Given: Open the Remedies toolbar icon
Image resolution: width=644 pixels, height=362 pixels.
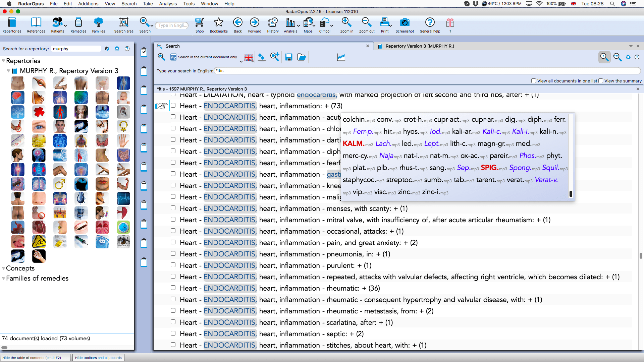Looking at the screenshot, I should [78, 25].
